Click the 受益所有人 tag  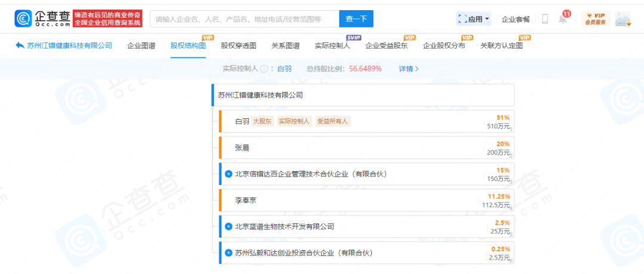[333, 121]
